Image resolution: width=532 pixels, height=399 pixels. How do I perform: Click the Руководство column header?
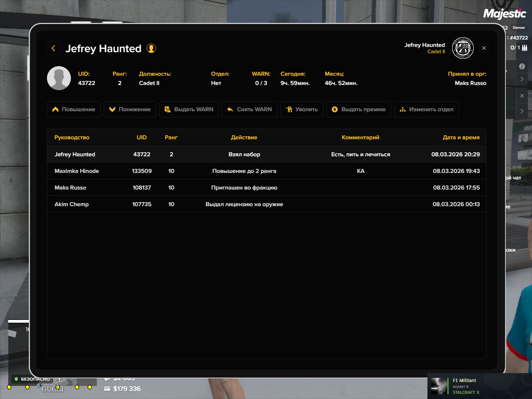(72, 137)
